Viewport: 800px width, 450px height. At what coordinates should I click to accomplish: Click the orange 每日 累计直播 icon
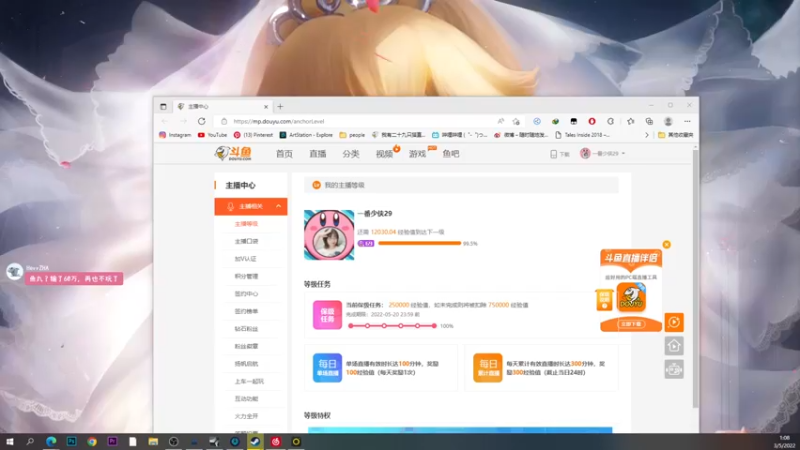pyautogui.click(x=487, y=368)
